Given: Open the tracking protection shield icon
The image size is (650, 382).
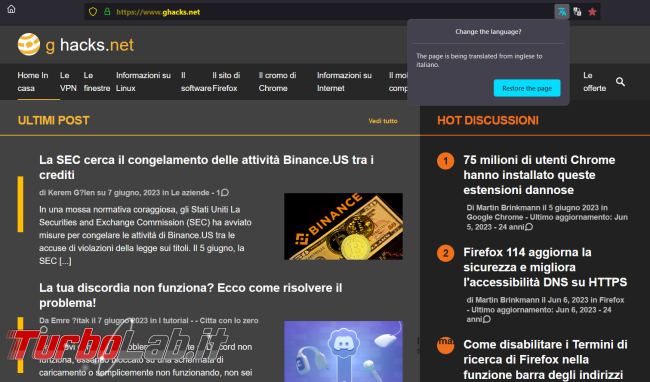Looking at the screenshot, I should (x=93, y=12).
